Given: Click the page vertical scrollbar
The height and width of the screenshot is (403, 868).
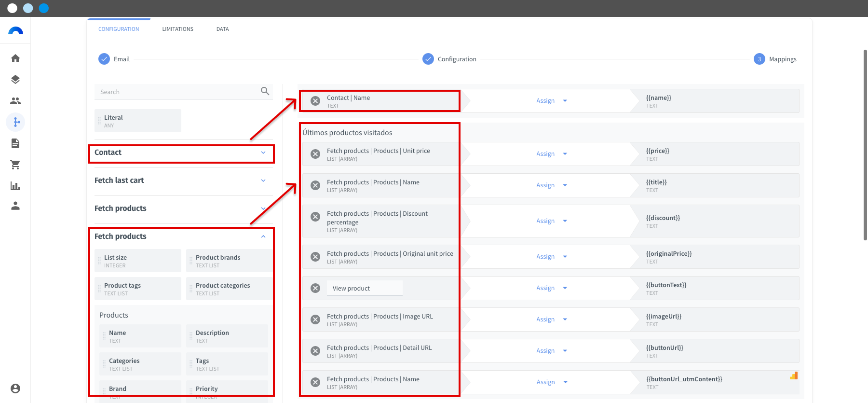Looking at the screenshot, I should pyautogui.click(x=865, y=145).
